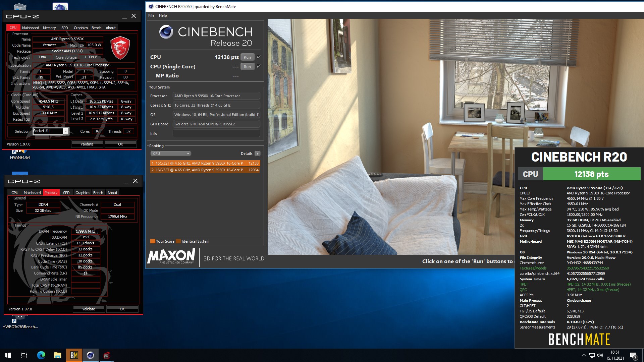
Task: Click the Info input field in Your System
Action: point(216,133)
